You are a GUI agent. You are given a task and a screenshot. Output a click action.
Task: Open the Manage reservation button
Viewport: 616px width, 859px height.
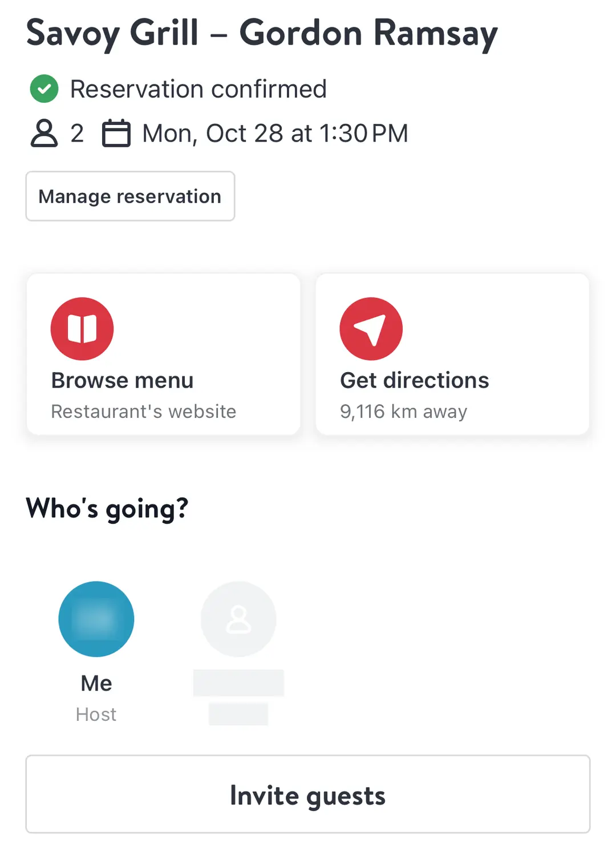[x=130, y=196]
